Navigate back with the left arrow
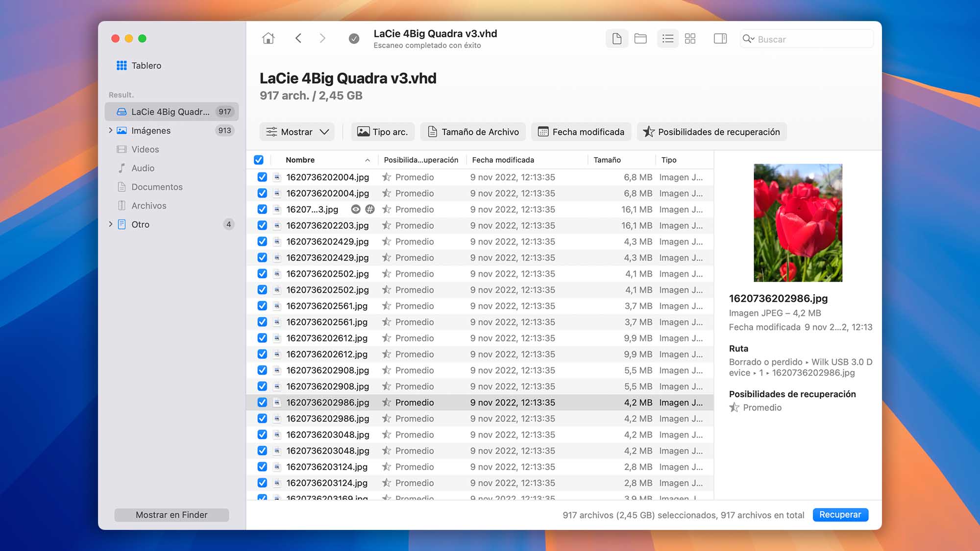The height and width of the screenshot is (551, 980). (298, 38)
